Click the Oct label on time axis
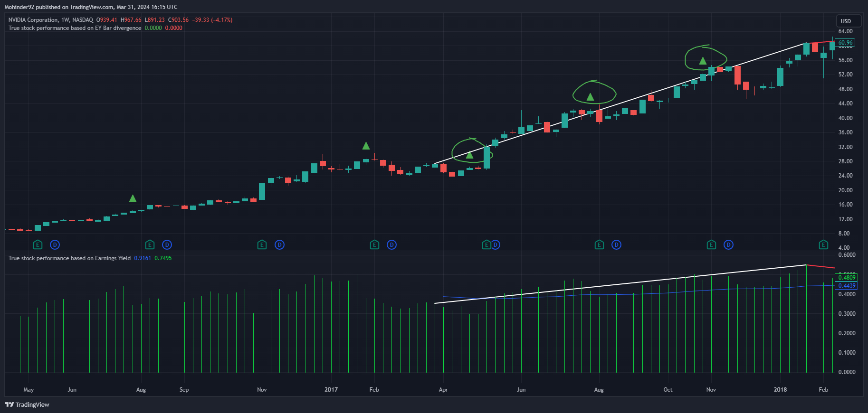The height and width of the screenshot is (413, 868). pyautogui.click(x=668, y=390)
